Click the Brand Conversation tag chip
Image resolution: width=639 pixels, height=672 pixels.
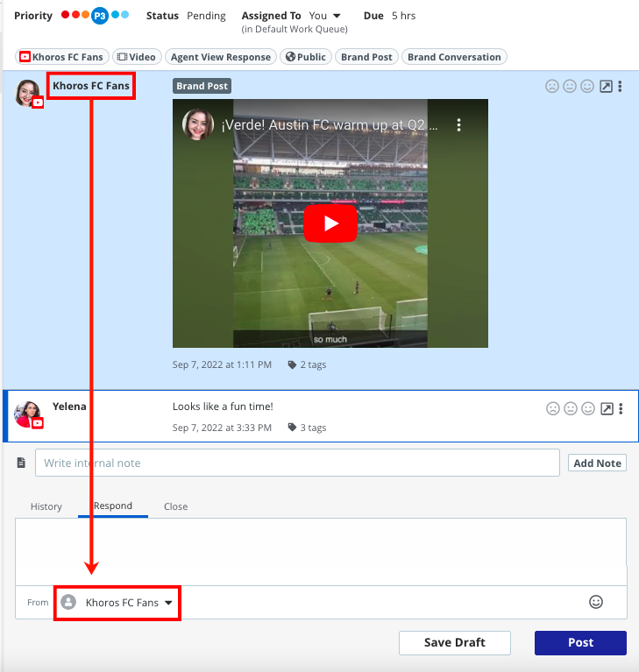(x=454, y=57)
